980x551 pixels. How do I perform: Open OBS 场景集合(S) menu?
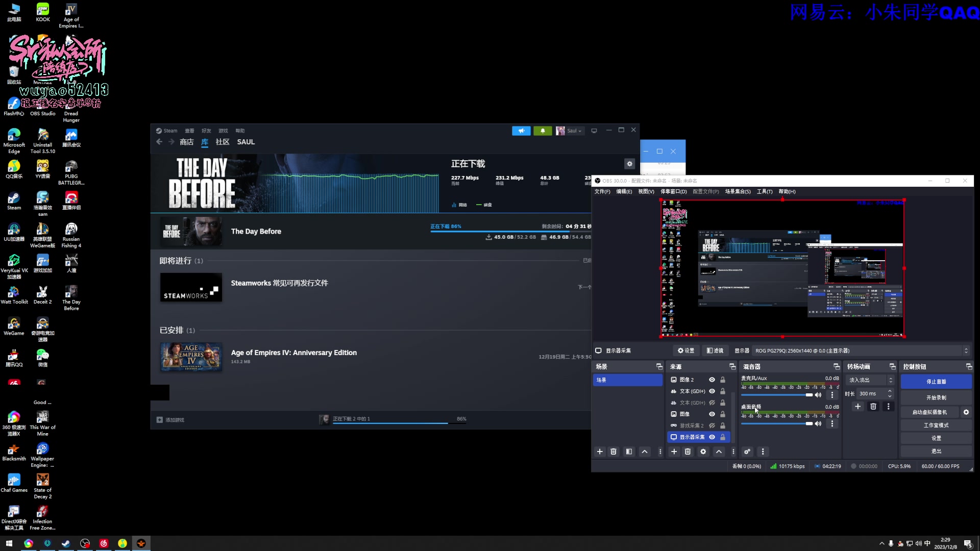[738, 192]
